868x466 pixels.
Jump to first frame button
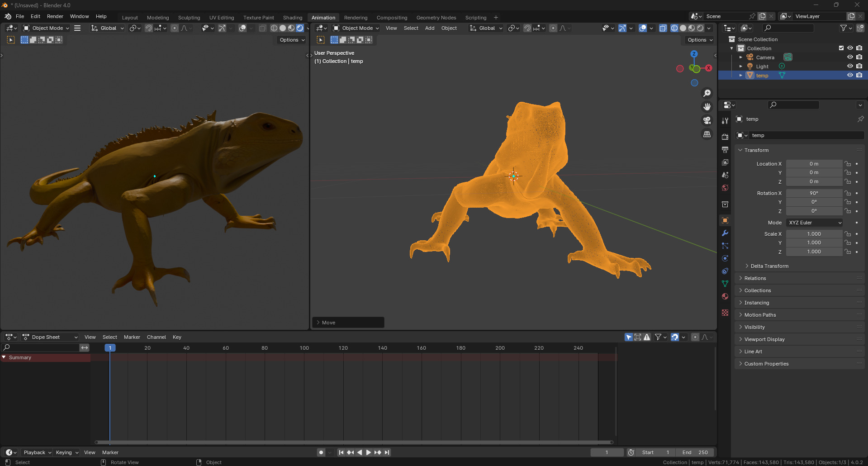341,452
